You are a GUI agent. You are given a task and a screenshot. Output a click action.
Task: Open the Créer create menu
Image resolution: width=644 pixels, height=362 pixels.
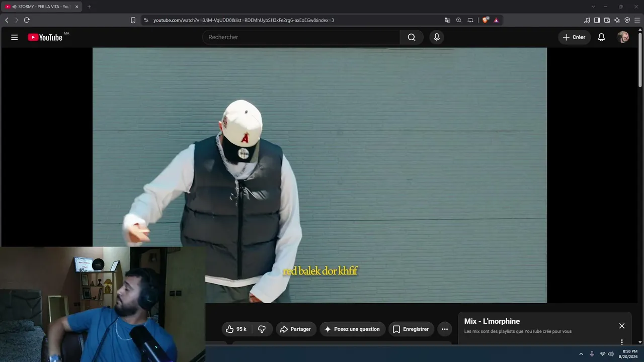click(574, 37)
